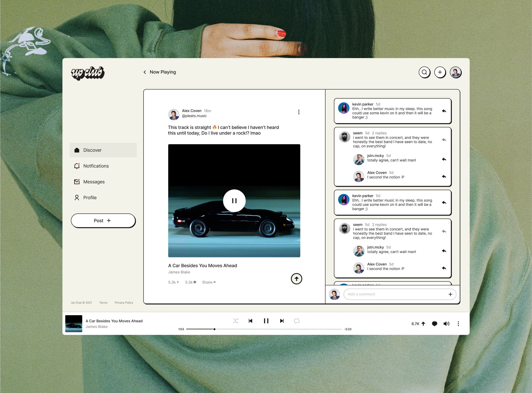Upvote the post with circled arrow button
The image size is (532, 393).
pos(296,279)
